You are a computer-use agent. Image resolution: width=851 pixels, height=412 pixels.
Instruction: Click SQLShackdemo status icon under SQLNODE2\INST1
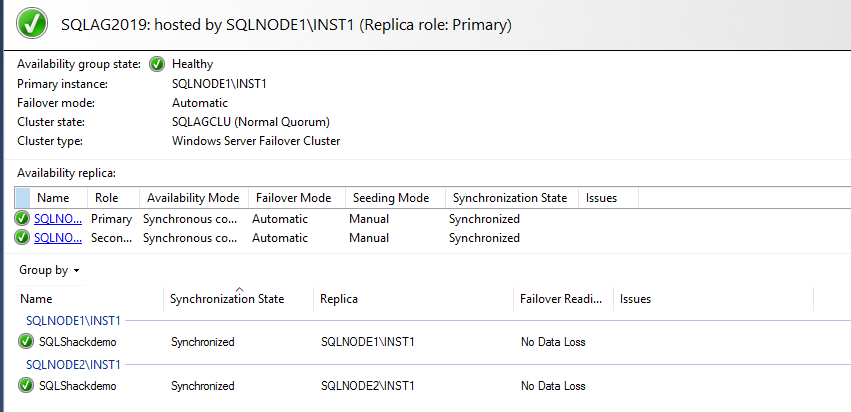tap(26, 385)
